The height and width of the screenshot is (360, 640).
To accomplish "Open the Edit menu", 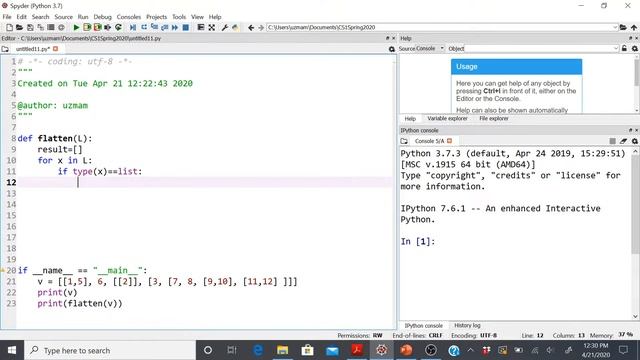I will point(22,17).
